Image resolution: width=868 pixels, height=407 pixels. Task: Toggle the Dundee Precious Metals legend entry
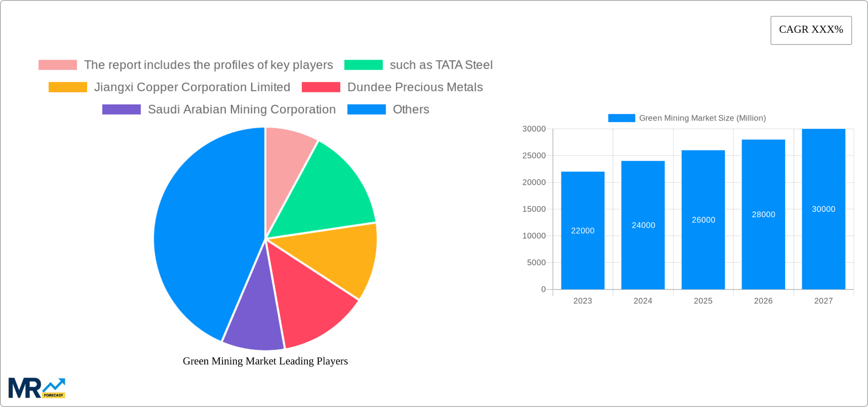[x=415, y=87]
